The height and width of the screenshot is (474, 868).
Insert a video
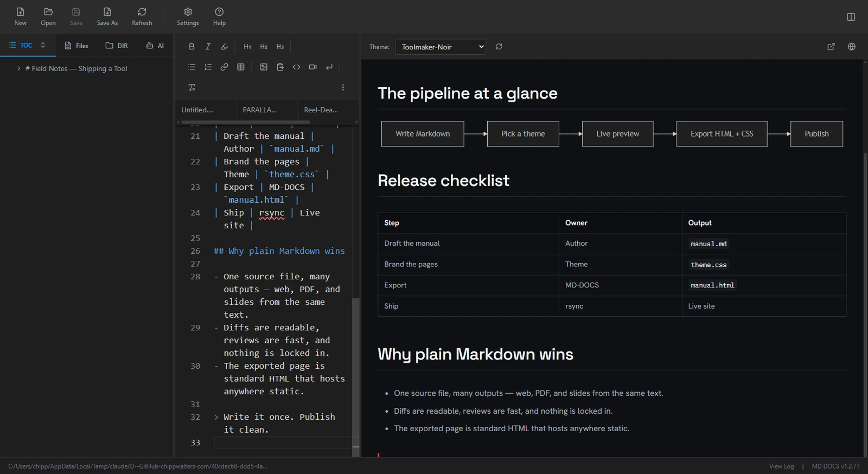pyautogui.click(x=312, y=67)
